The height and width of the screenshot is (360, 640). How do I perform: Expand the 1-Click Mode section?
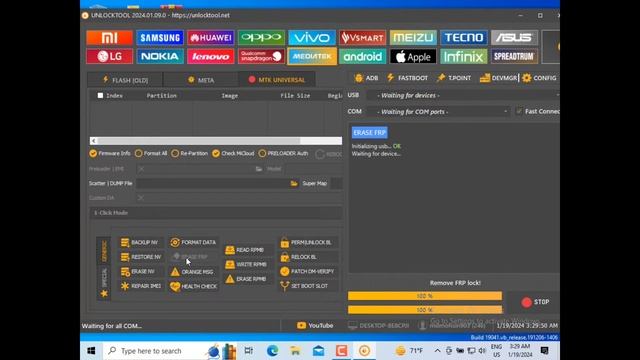pyautogui.click(x=216, y=213)
